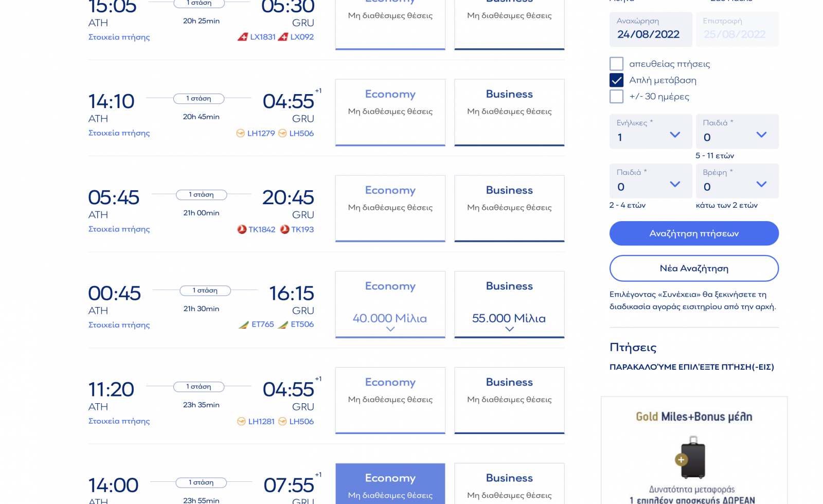
Task: Uncheck the Απλή μετάβαση checkbox
Action: click(x=616, y=80)
